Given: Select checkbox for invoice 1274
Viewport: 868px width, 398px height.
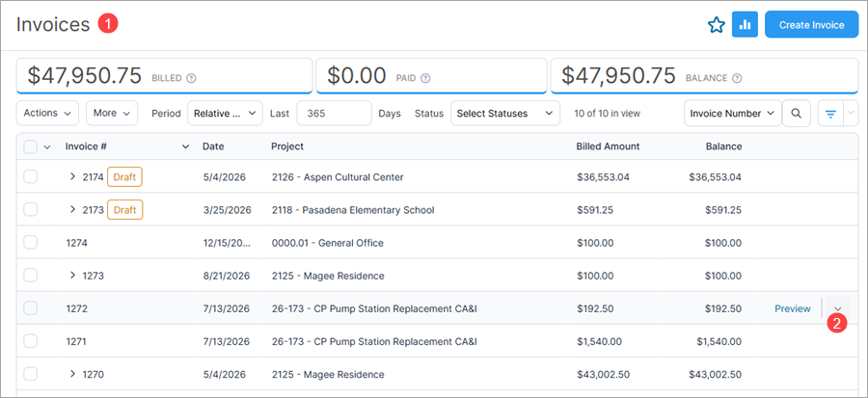Looking at the screenshot, I should coord(31,243).
